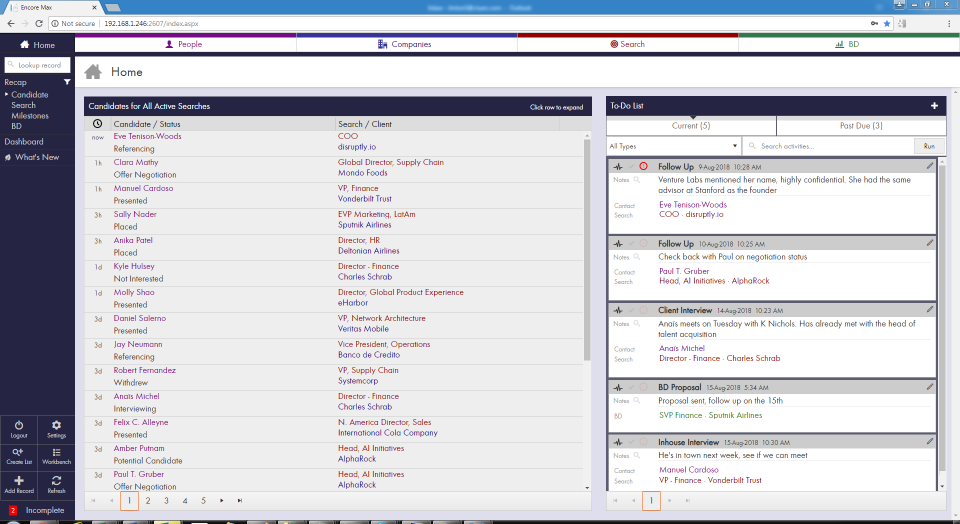This screenshot has height=524, width=960.
Task: Go to Home in sidebar
Action: pyautogui.click(x=37, y=45)
